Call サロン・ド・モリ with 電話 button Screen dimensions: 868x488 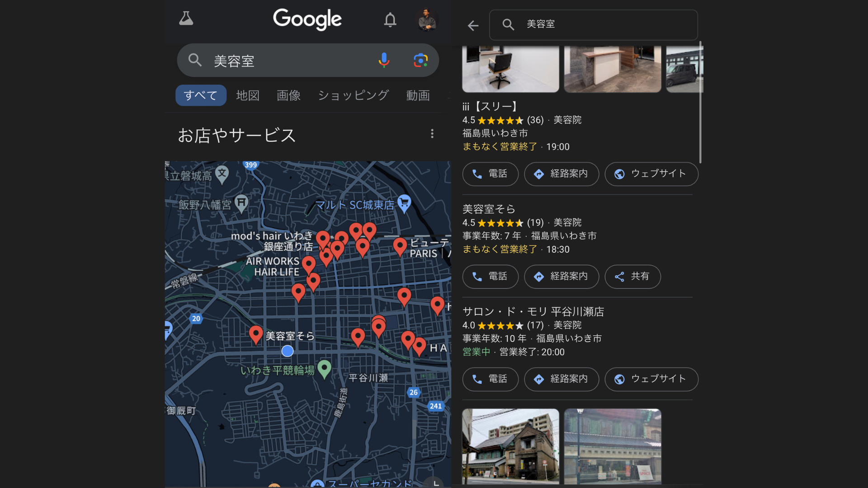(490, 379)
